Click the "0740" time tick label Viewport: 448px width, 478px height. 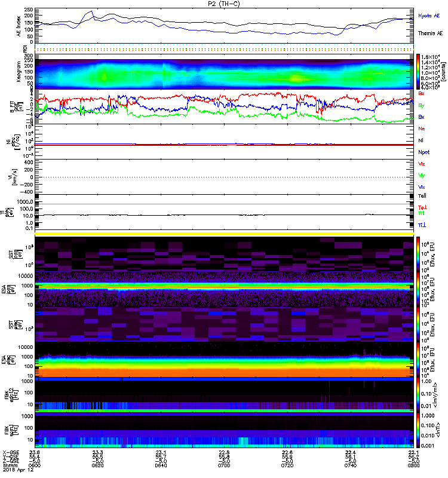(351, 465)
